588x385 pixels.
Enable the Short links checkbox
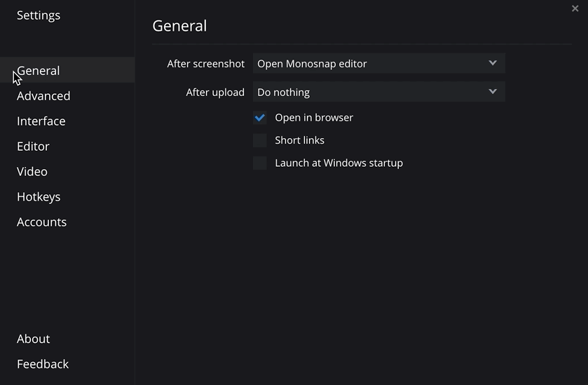coord(260,140)
